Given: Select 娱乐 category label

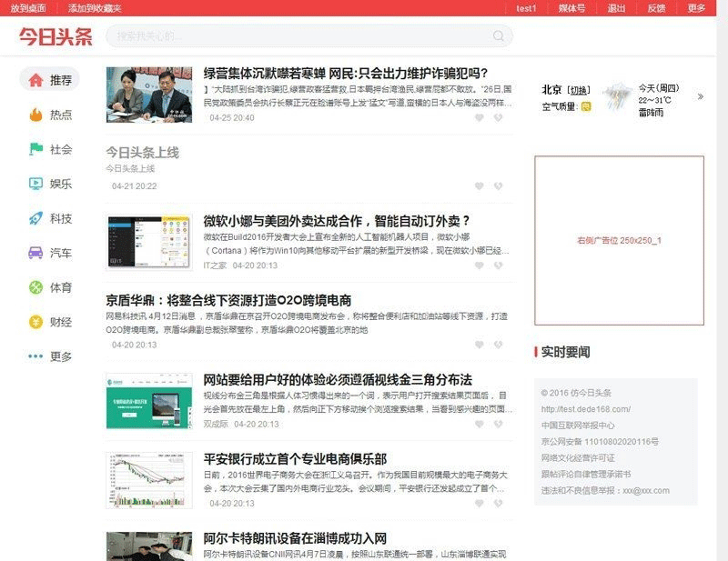Looking at the screenshot, I should (x=61, y=184).
